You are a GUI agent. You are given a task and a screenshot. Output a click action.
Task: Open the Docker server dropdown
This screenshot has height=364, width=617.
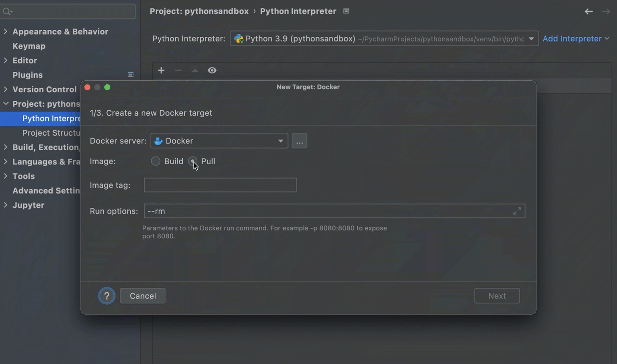click(219, 141)
